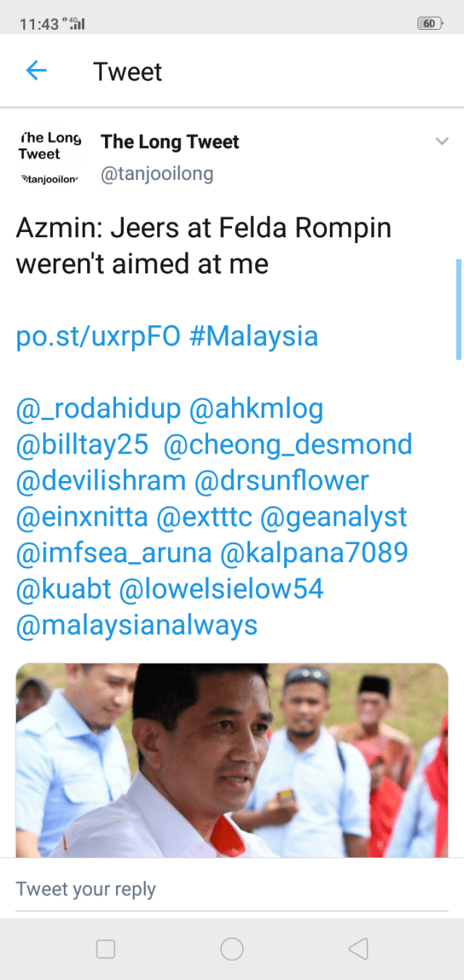Tap the Tweet your reply field
The width and height of the screenshot is (464, 980).
(x=232, y=889)
